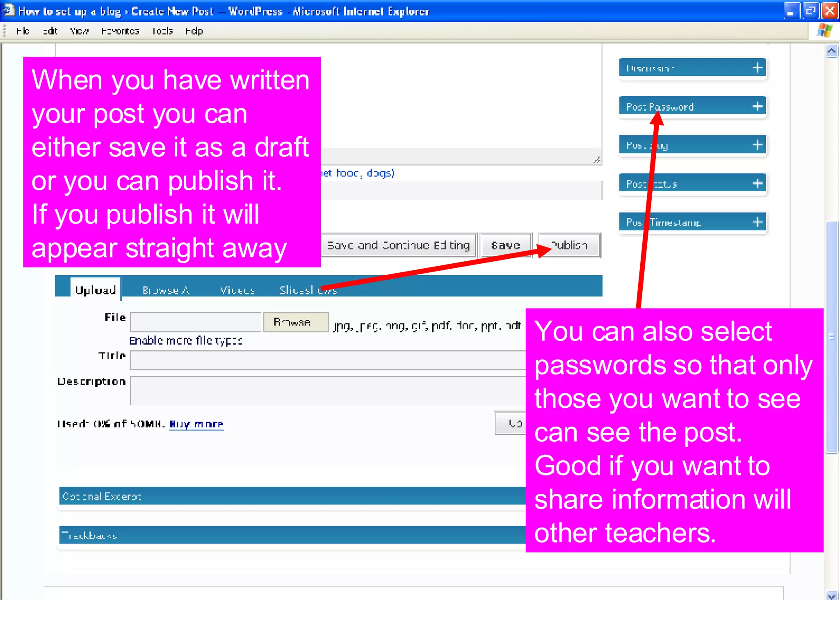Select the Upload tab

[x=95, y=289]
